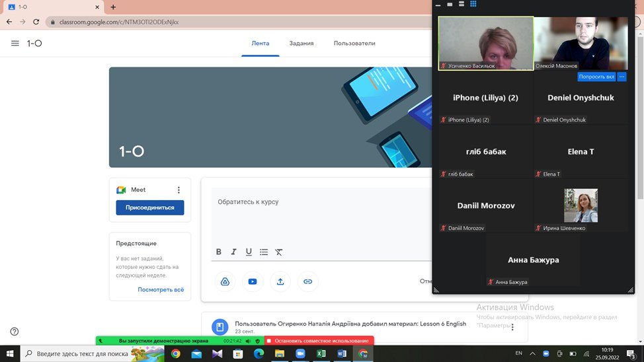Screen dimensions: 644x362
Task: Select Усиченко Васильок video thumbnail
Action: coord(486,43)
